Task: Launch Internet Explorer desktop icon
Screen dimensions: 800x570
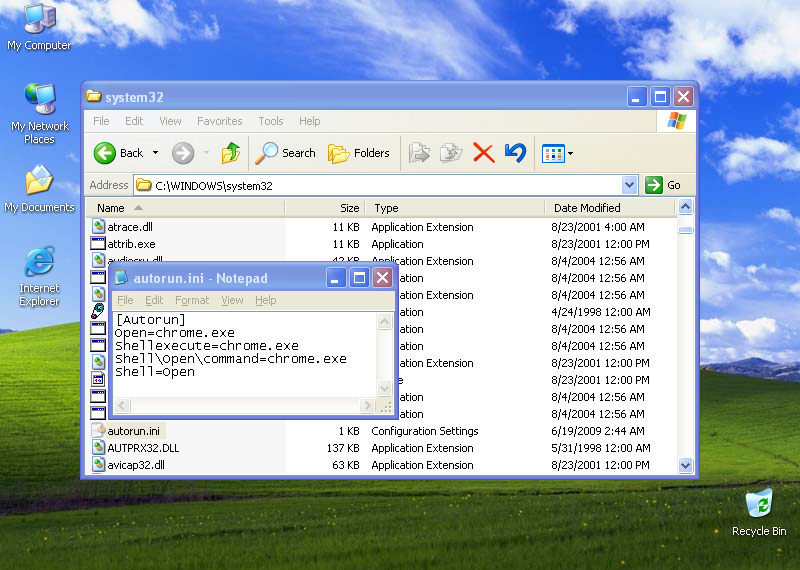Action: (x=39, y=276)
